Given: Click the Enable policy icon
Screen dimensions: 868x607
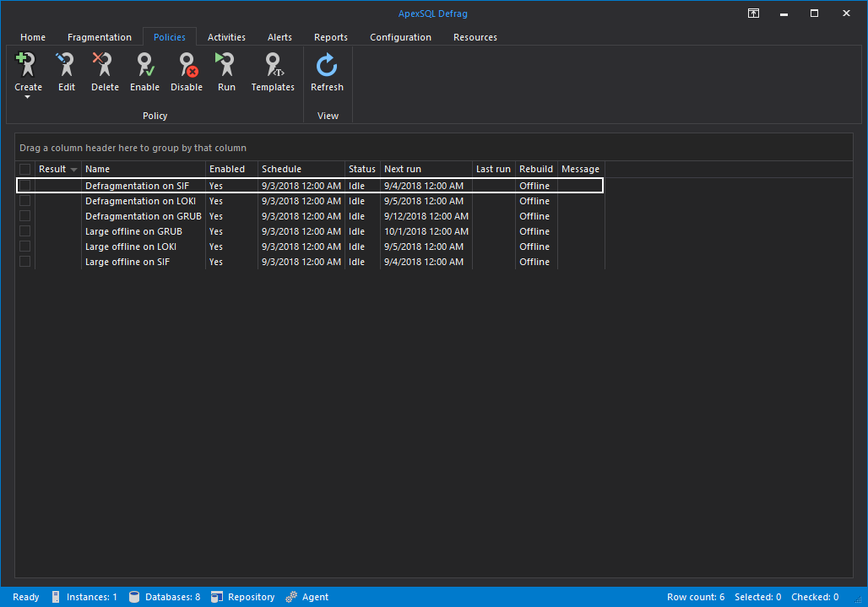Looking at the screenshot, I should [144, 66].
